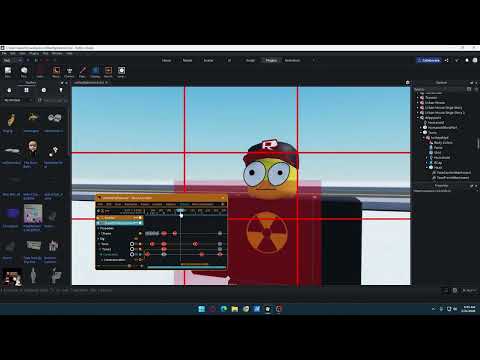The height and width of the screenshot is (360, 480).
Task: Open the Model ribbon tab
Action: click(x=187, y=60)
